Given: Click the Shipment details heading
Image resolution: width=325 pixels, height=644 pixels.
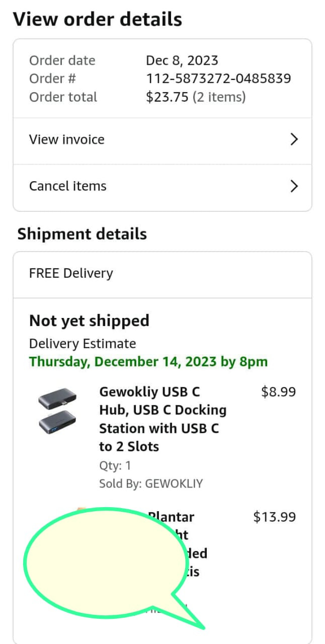Looking at the screenshot, I should (x=82, y=234).
